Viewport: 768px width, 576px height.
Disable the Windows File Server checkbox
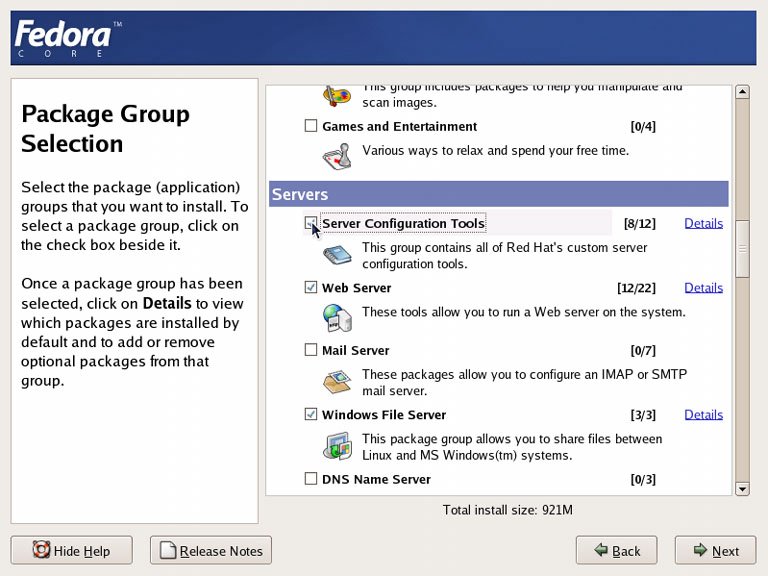click(311, 415)
